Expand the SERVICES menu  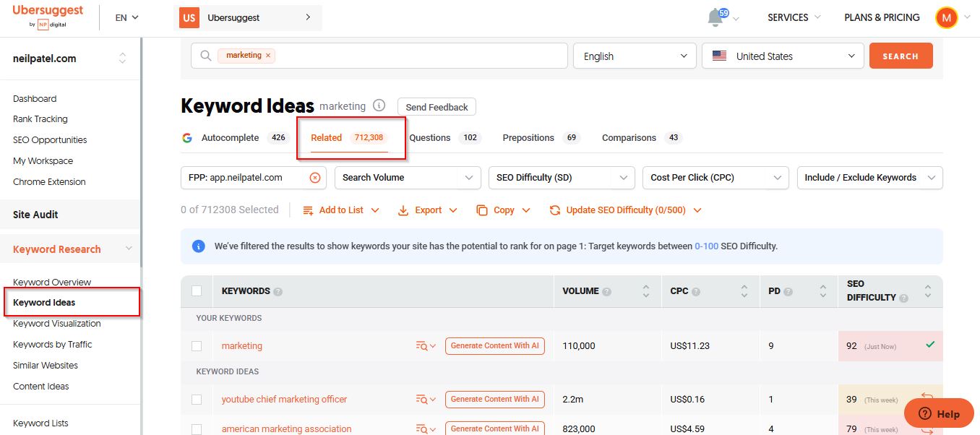(x=794, y=17)
